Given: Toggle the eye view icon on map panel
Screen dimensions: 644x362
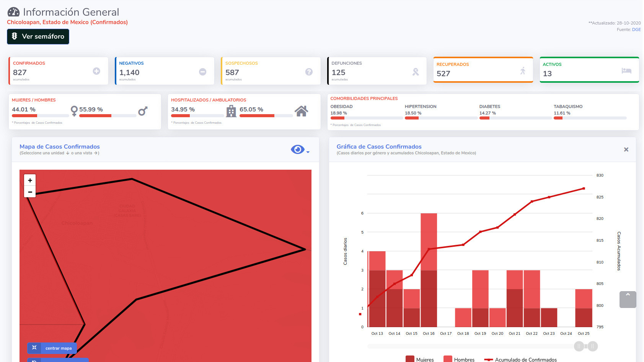Looking at the screenshot, I should pos(298,149).
